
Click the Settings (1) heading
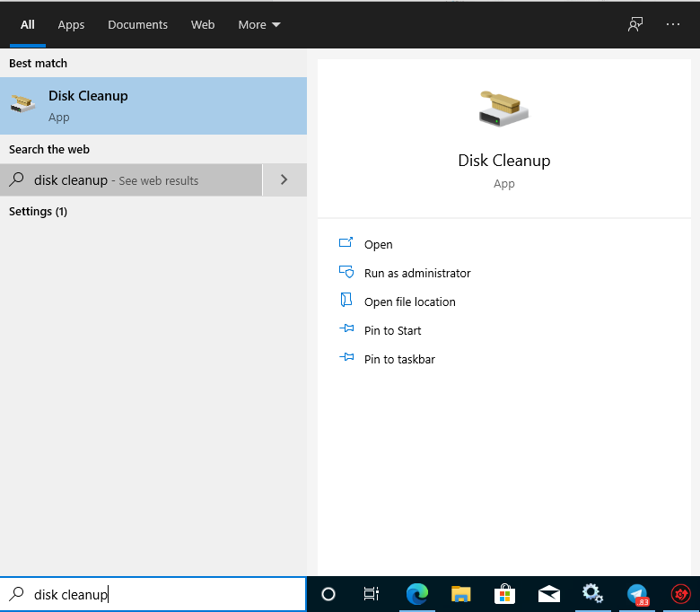(38, 212)
